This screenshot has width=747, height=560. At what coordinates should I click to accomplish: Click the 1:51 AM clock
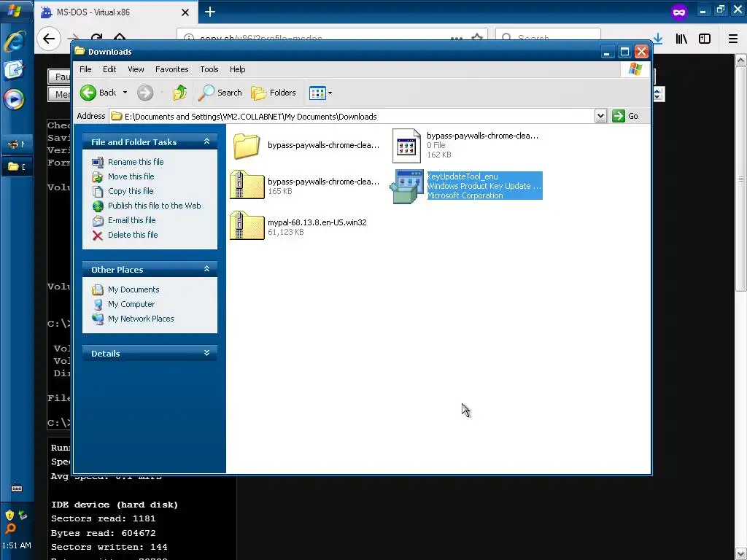click(x=17, y=545)
